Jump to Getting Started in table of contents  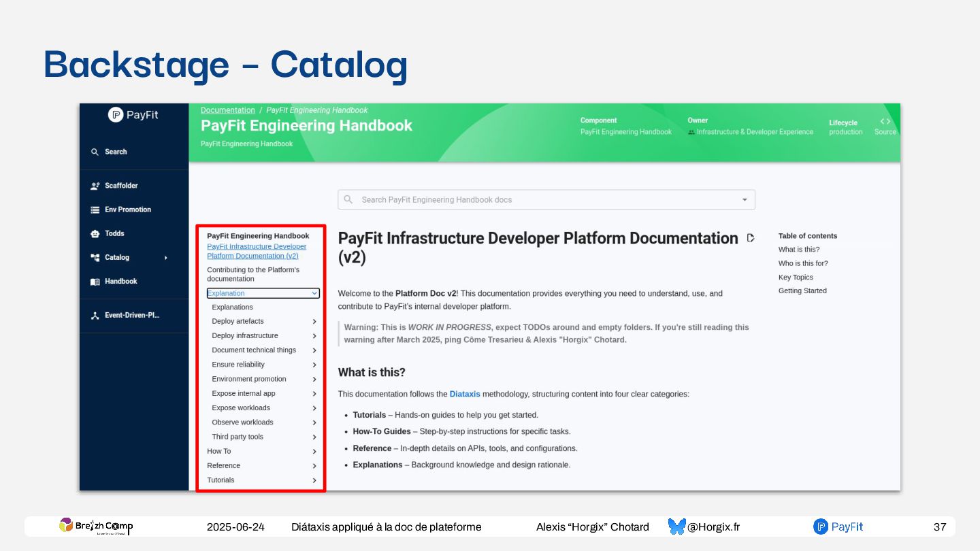tap(802, 291)
